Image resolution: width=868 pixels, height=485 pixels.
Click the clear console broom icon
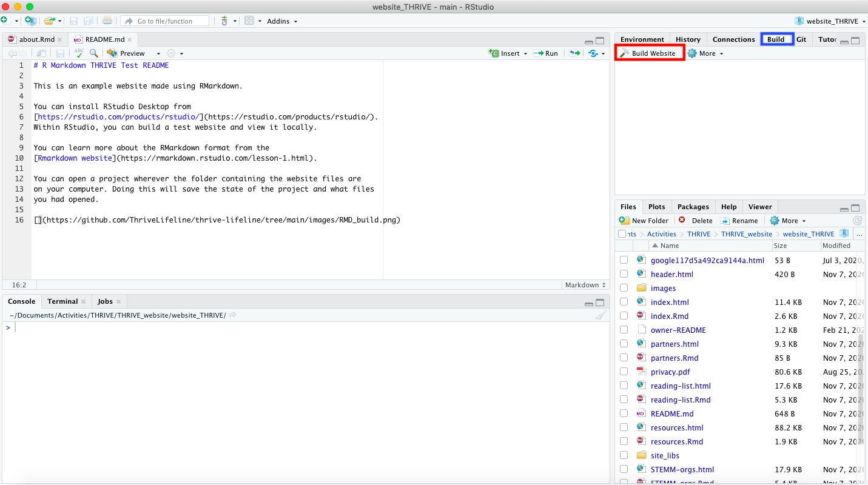(600, 315)
